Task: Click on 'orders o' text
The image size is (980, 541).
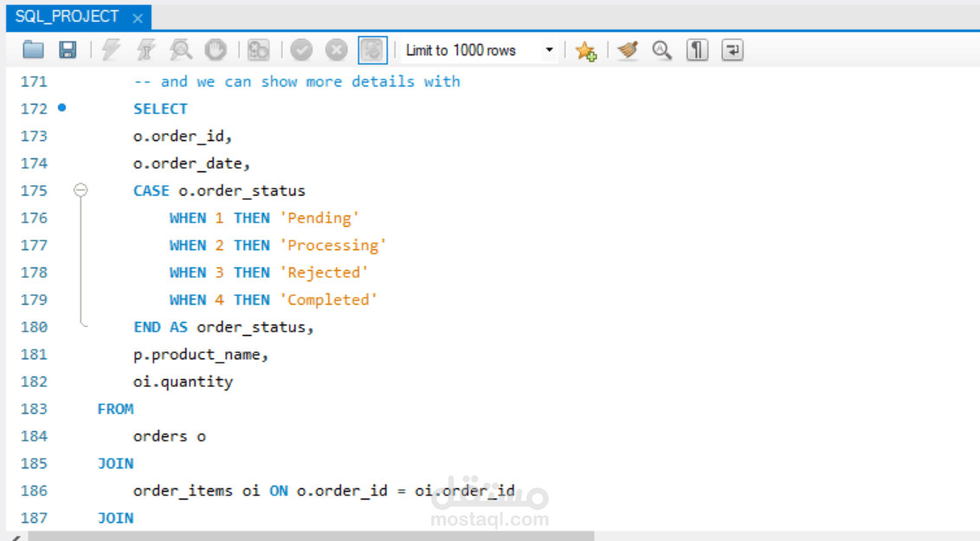Action: (170, 436)
